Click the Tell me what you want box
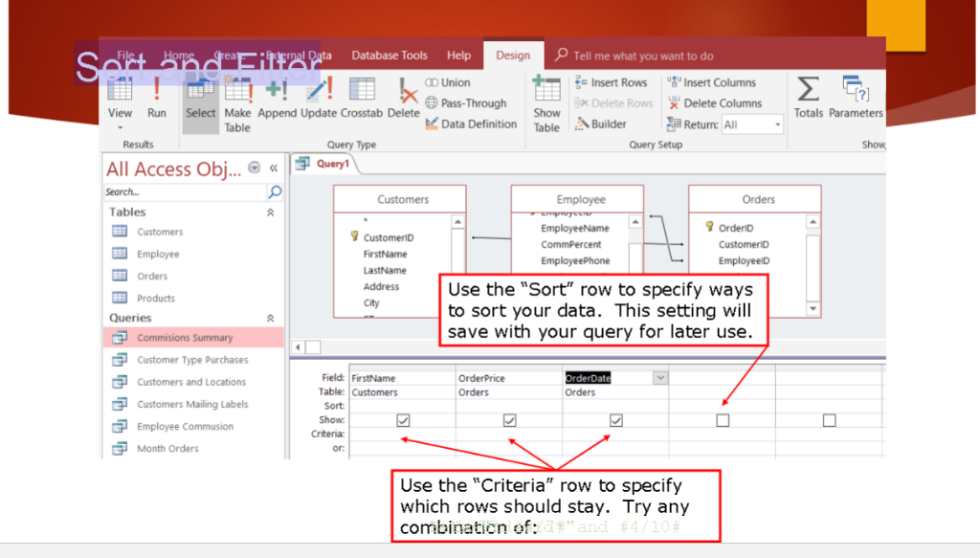This screenshot has height=558, width=980. point(642,56)
